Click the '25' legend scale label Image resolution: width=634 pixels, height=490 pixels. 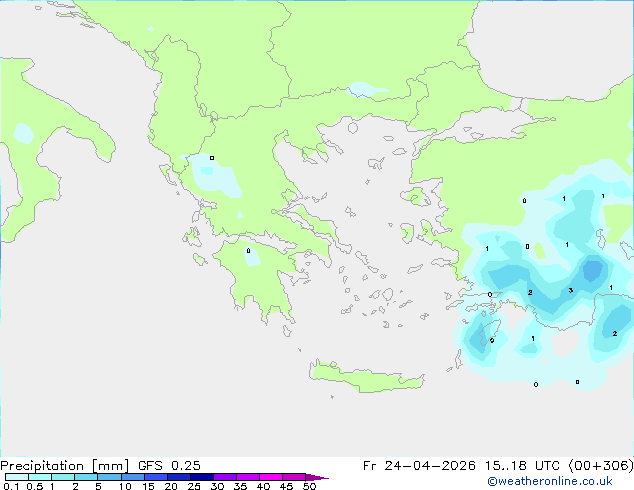coord(194,486)
